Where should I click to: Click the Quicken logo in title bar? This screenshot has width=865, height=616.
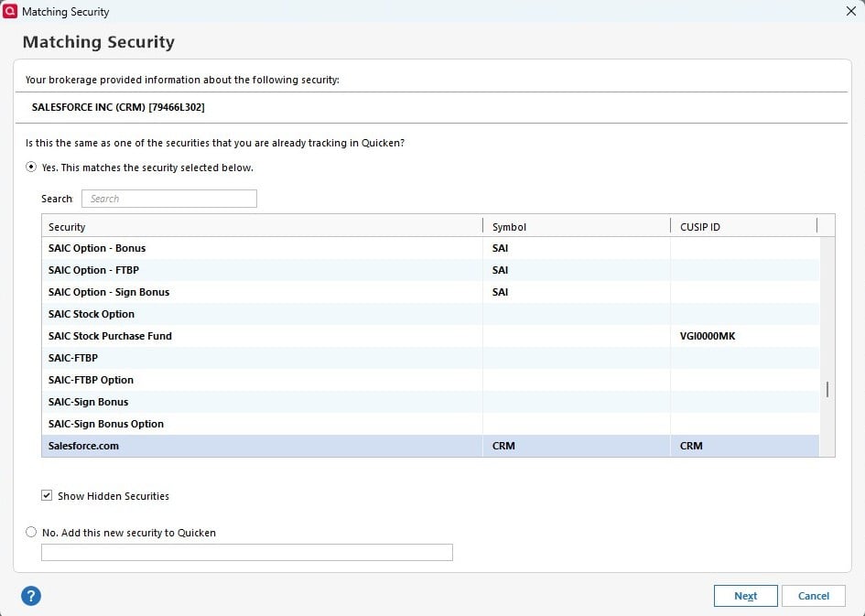[10, 11]
